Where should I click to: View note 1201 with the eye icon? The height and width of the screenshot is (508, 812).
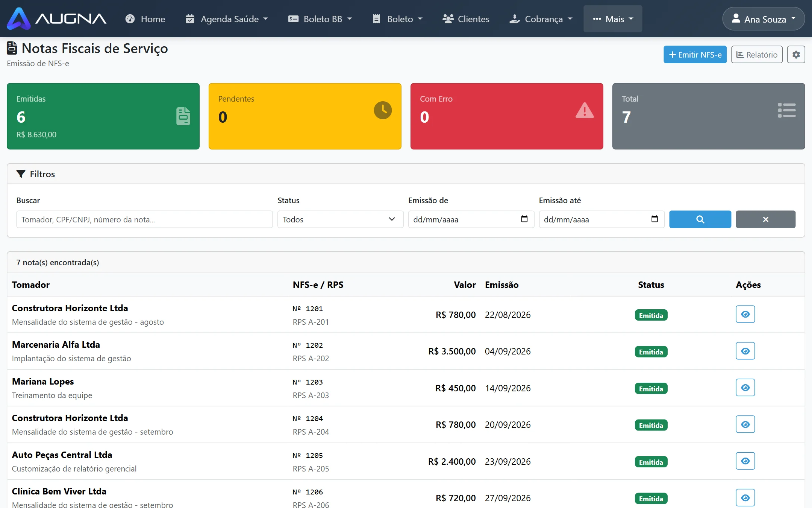pos(745,314)
